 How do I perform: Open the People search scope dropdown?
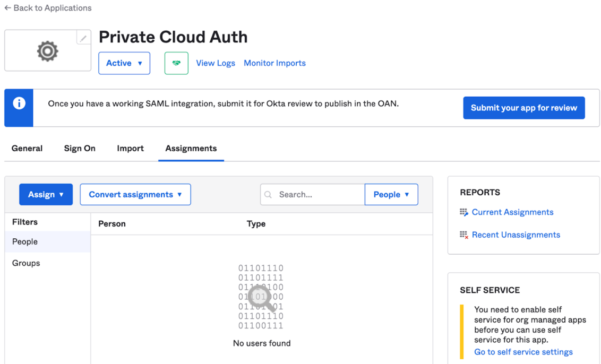(x=391, y=194)
